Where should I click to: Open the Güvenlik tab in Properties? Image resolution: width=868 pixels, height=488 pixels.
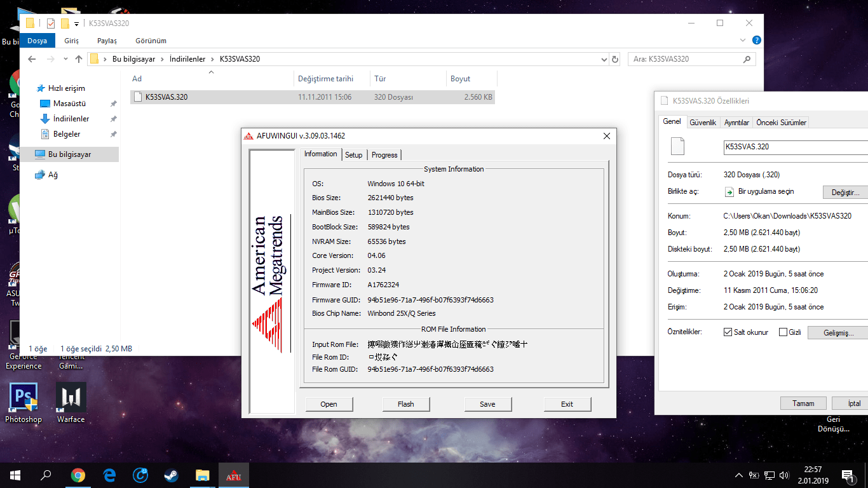703,123
